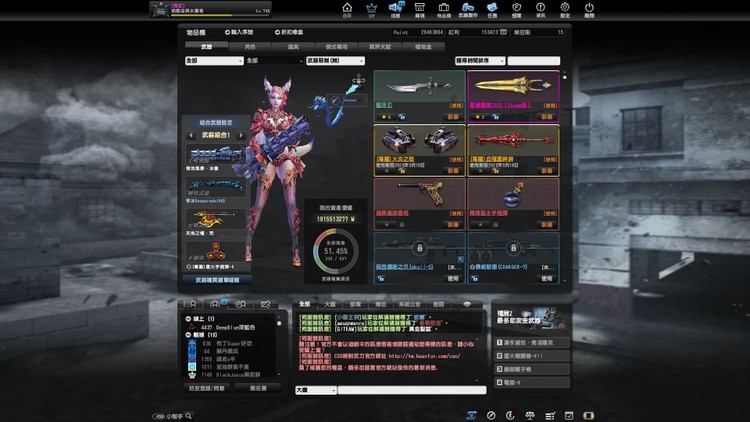Open the first category filter dropdown
The width and height of the screenshot is (750, 422).
[214, 61]
